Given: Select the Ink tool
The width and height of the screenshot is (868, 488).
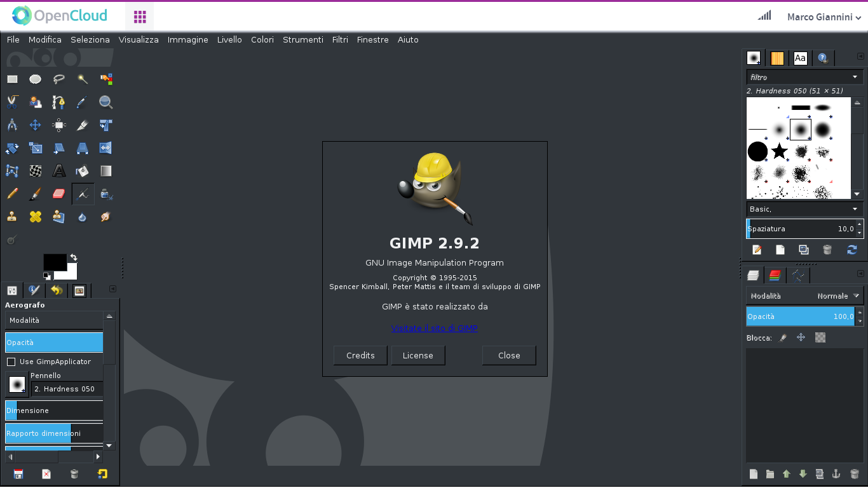Looking at the screenshot, I should click(106, 194).
